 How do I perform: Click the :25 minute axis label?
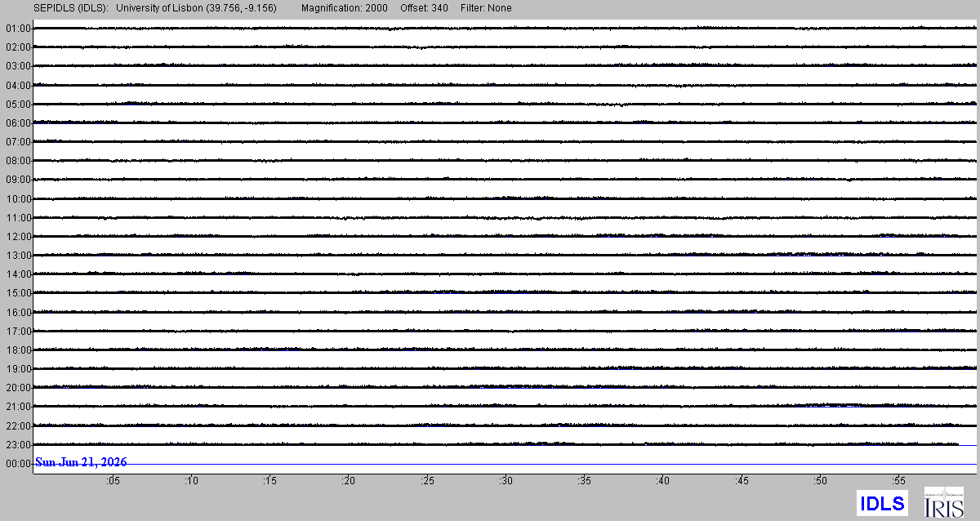pyautogui.click(x=427, y=482)
